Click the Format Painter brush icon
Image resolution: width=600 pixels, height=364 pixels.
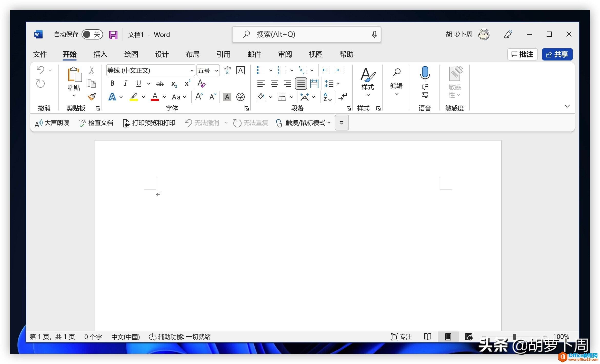[92, 97]
